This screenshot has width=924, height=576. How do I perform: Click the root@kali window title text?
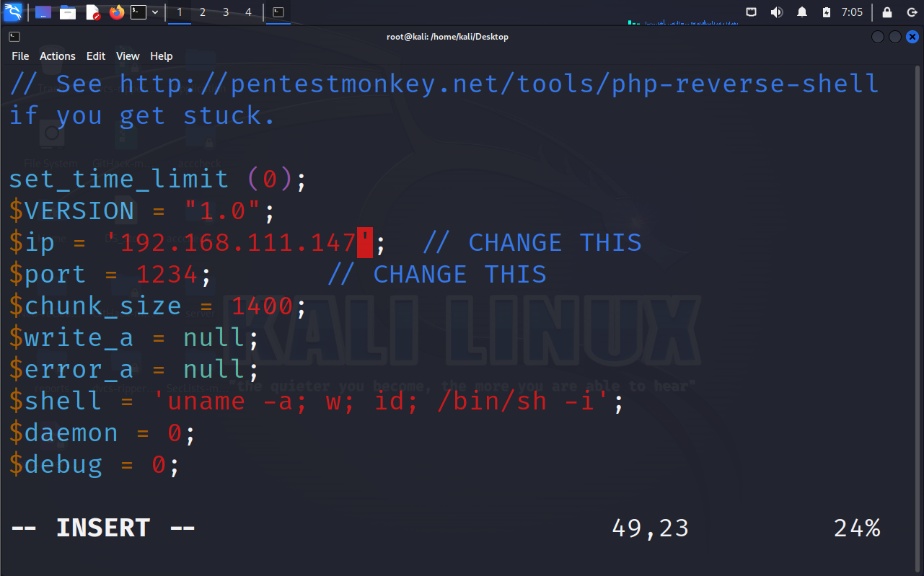[x=447, y=36]
